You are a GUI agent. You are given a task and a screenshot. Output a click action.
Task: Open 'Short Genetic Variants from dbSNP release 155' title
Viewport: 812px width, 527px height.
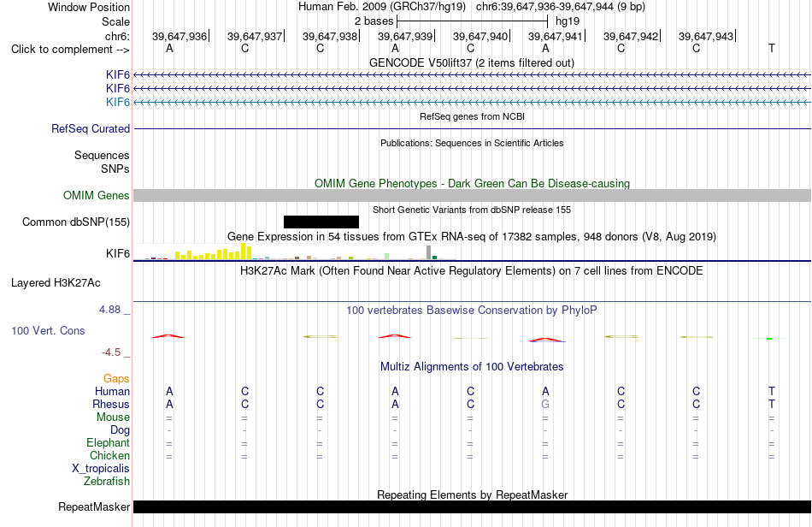tap(472, 210)
